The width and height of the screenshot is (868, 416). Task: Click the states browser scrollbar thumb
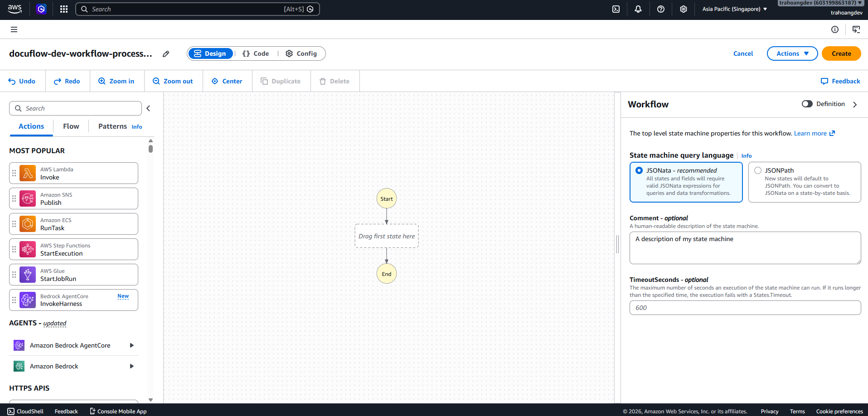[150, 149]
